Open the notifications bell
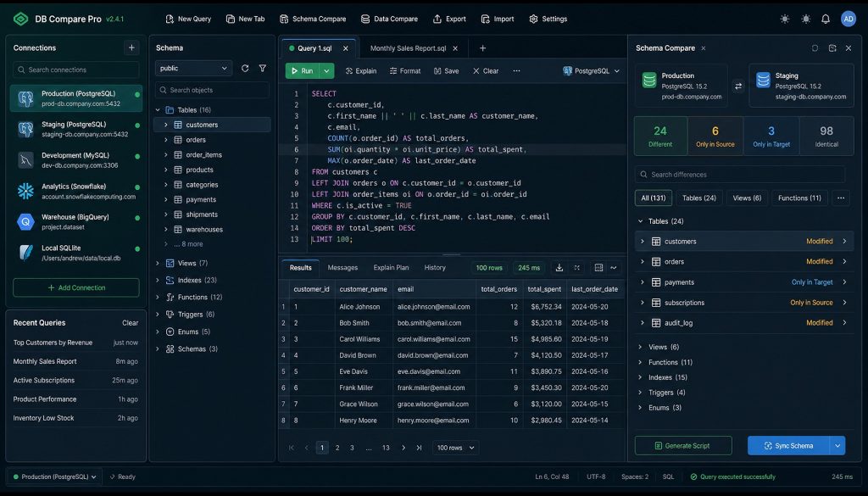Screen dimensions: 868x496 (x=826, y=19)
